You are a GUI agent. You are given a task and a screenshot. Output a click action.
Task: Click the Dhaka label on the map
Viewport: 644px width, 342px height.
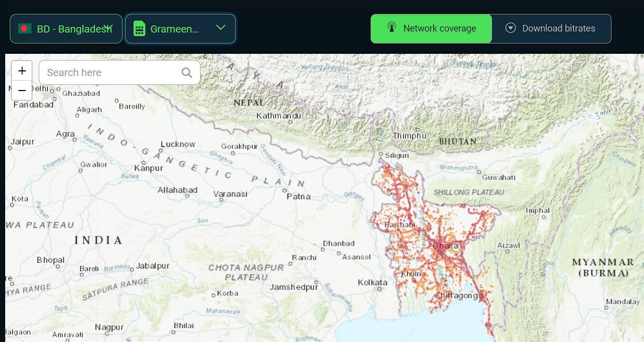(x=445, y=246)
